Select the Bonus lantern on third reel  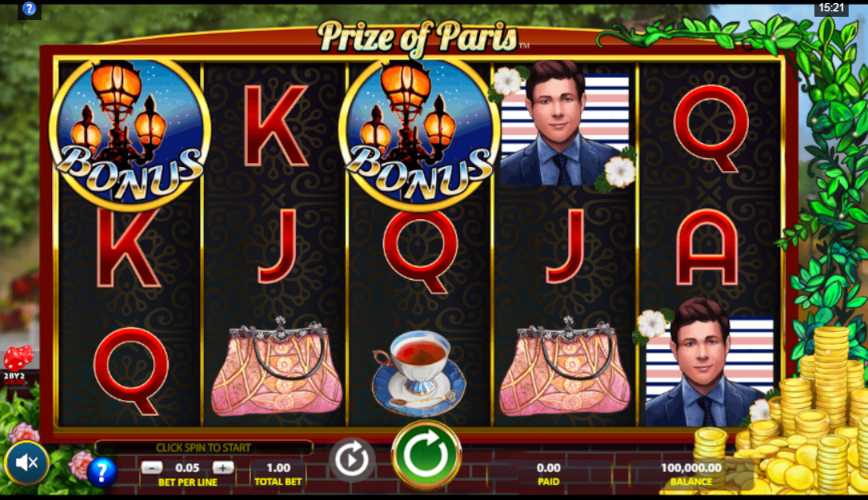[420, 133]
